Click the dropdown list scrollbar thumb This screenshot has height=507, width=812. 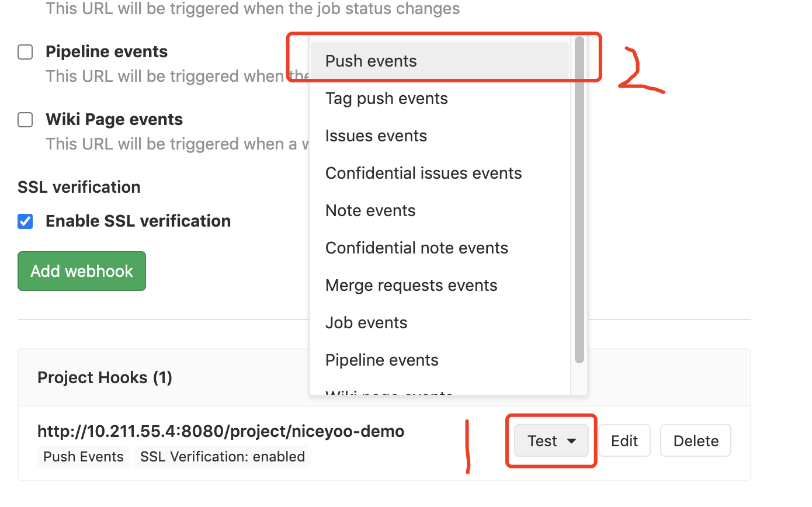pos(579,200)
